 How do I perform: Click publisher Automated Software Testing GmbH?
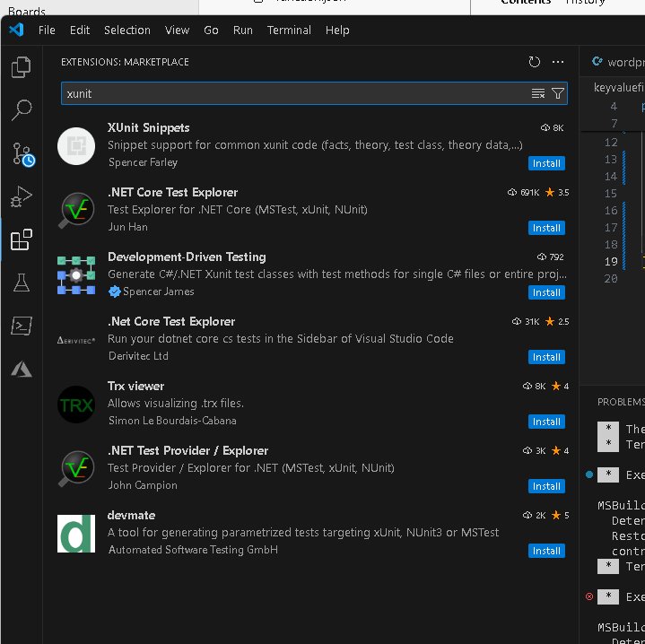(x=193, y=550)
